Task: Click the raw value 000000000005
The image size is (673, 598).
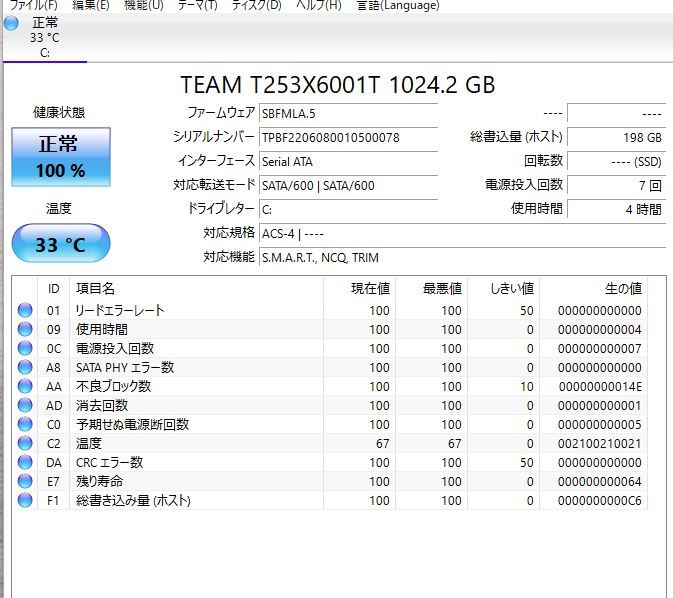Action: pyautogui.click(x=600, y=425)
